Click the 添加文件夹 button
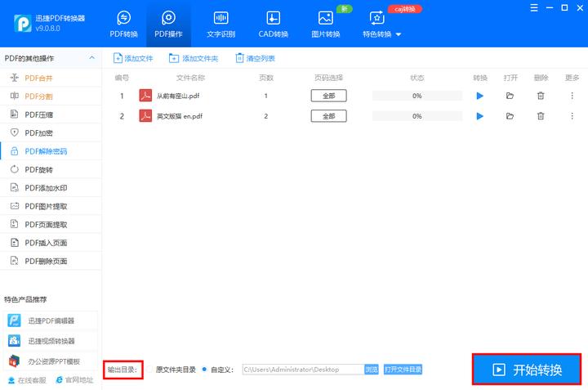Image resolution: width=588 pixels, height=390 pixels. pos(194,58)
